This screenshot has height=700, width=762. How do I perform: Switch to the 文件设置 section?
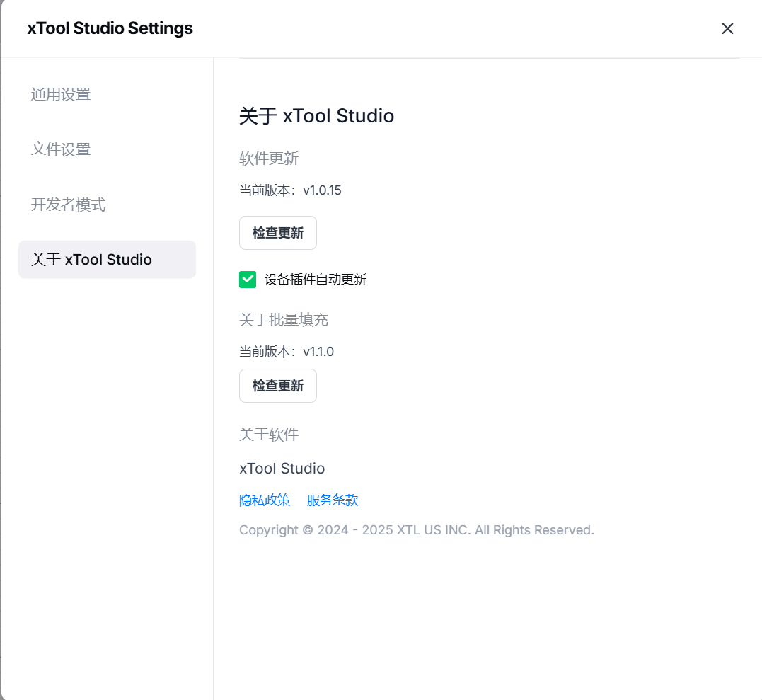pos(61,149)
